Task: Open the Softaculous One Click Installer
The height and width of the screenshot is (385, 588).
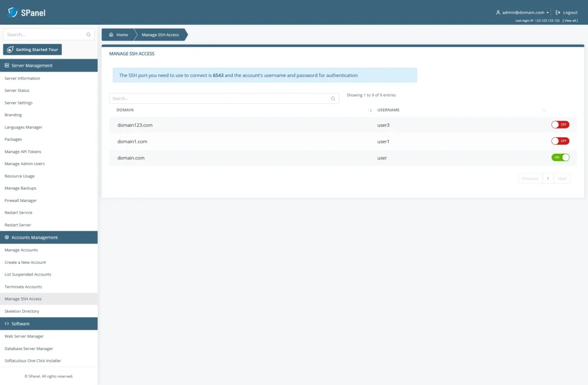Action: pos(32,360)
